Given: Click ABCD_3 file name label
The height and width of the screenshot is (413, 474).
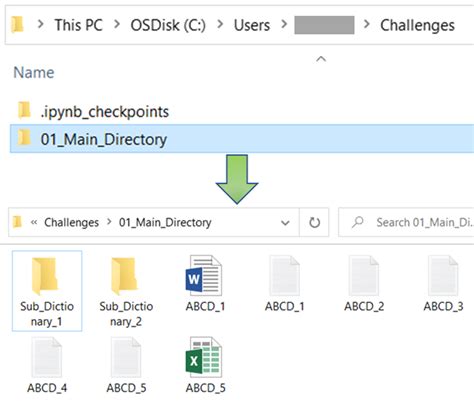Looking at the screenshot, I should [x=443, y=306].
